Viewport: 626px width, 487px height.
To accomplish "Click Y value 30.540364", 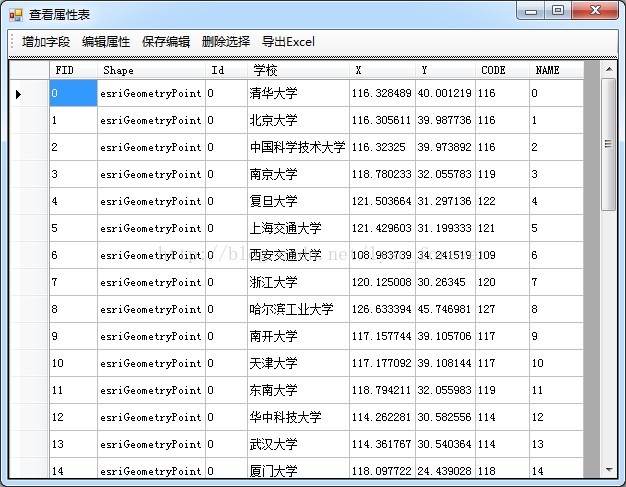I will click(445, 444).
